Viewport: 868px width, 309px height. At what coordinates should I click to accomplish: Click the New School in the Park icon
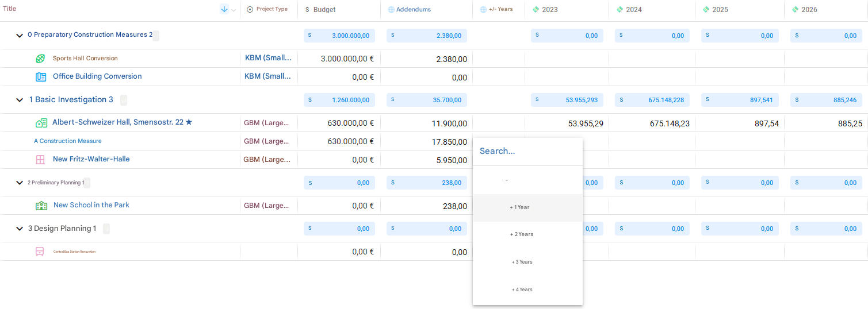point(41,206)
